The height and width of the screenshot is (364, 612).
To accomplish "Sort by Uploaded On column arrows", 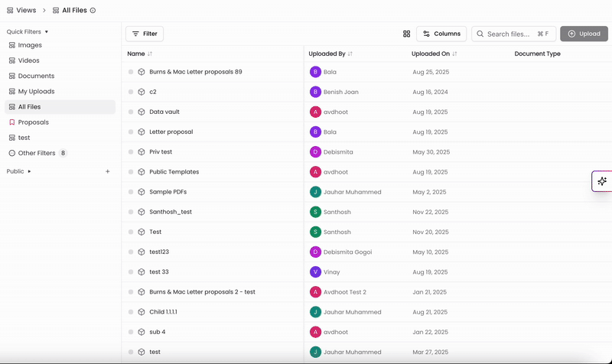I will (454, 54).
